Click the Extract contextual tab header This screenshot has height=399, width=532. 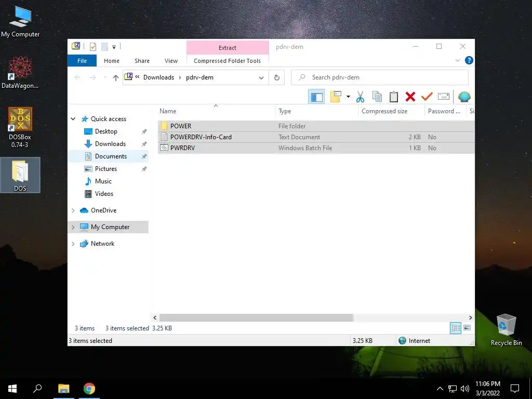click(228, 47)
